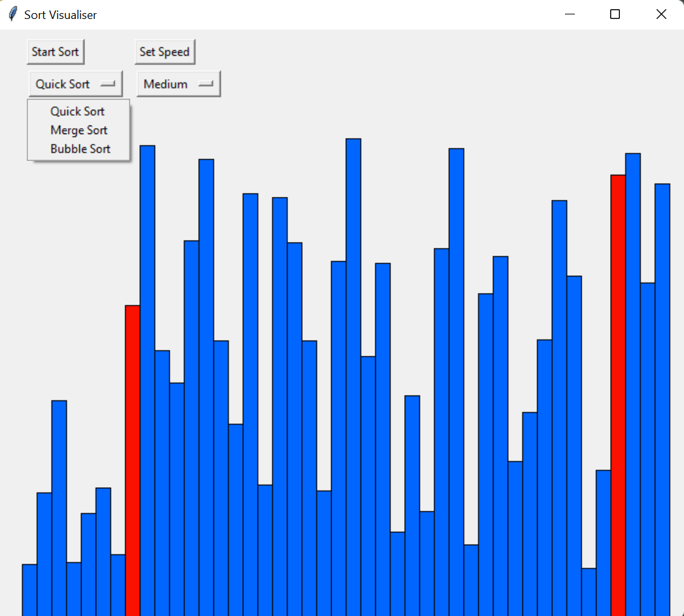Click the feather icon in the title bar
684x616 pixels.
tap(13, 14)
